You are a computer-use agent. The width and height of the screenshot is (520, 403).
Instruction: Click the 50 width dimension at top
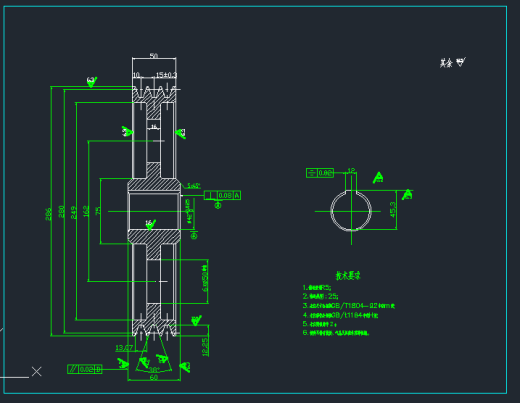(x=154, y=55)
